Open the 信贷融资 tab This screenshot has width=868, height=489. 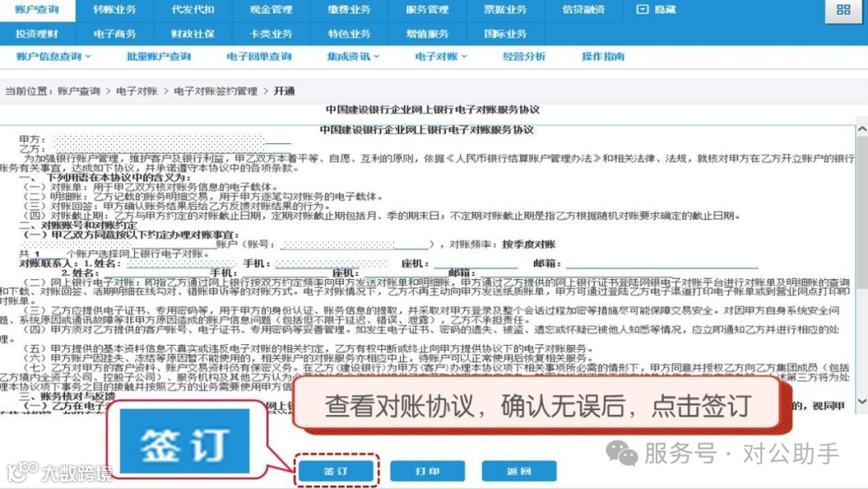[x=583, y=10]
